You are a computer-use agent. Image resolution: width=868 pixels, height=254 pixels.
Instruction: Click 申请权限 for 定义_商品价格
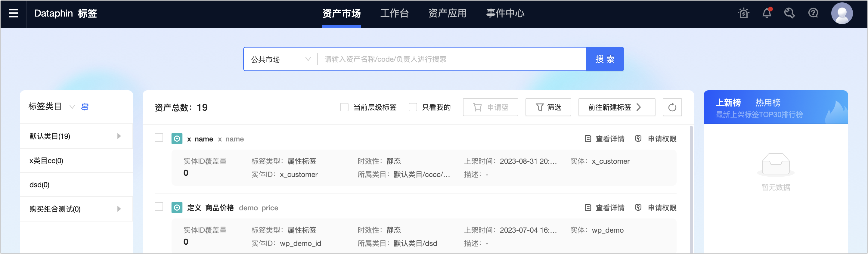662,208
